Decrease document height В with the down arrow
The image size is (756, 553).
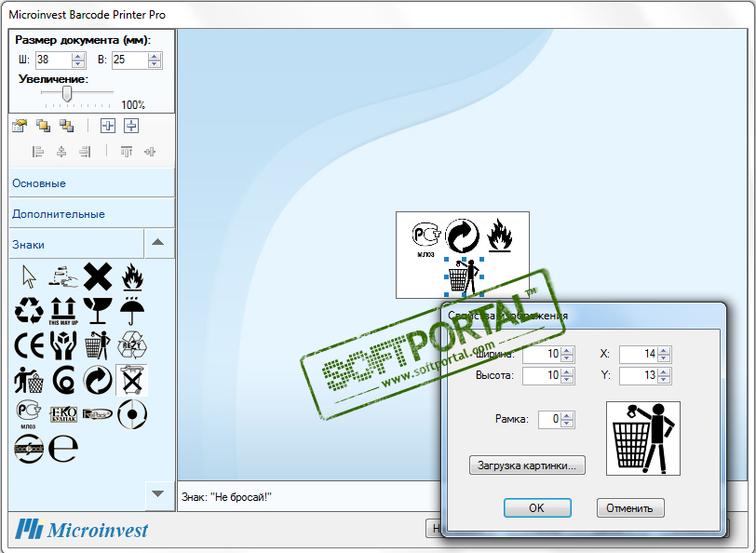[x=155, y=64]
